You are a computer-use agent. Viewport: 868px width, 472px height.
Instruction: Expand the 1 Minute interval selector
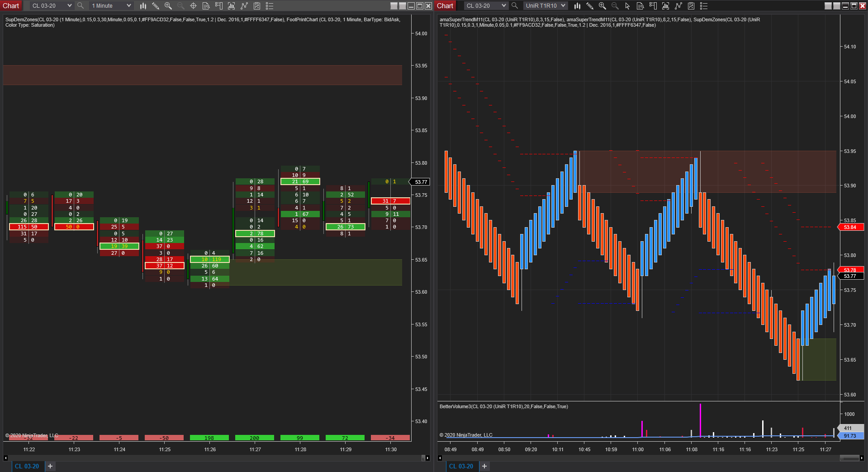(111, 6)
